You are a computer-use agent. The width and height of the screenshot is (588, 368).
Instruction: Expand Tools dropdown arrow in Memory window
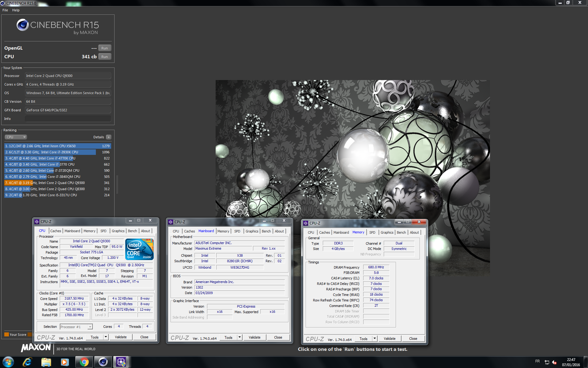pos(375,339)
